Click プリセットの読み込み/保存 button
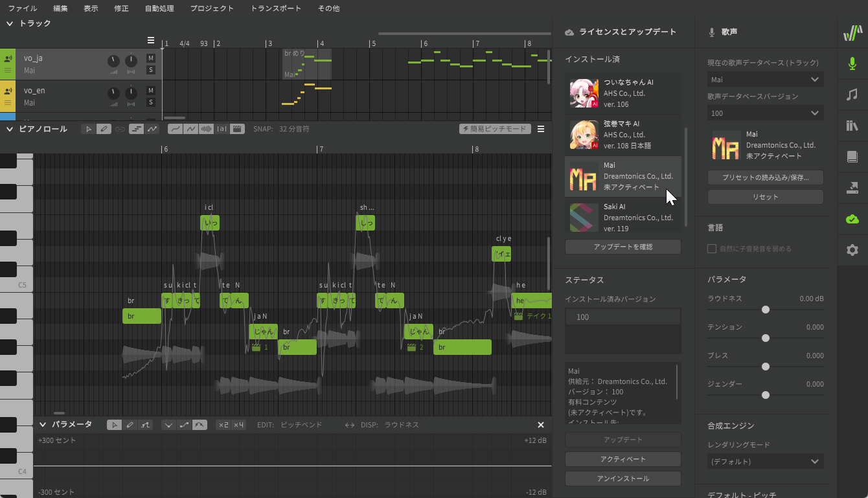868x498 pixels. (x=766, y=177)
